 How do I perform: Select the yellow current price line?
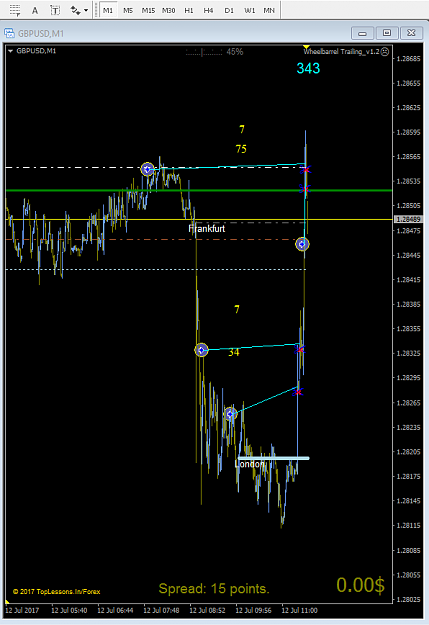point(199,220)
